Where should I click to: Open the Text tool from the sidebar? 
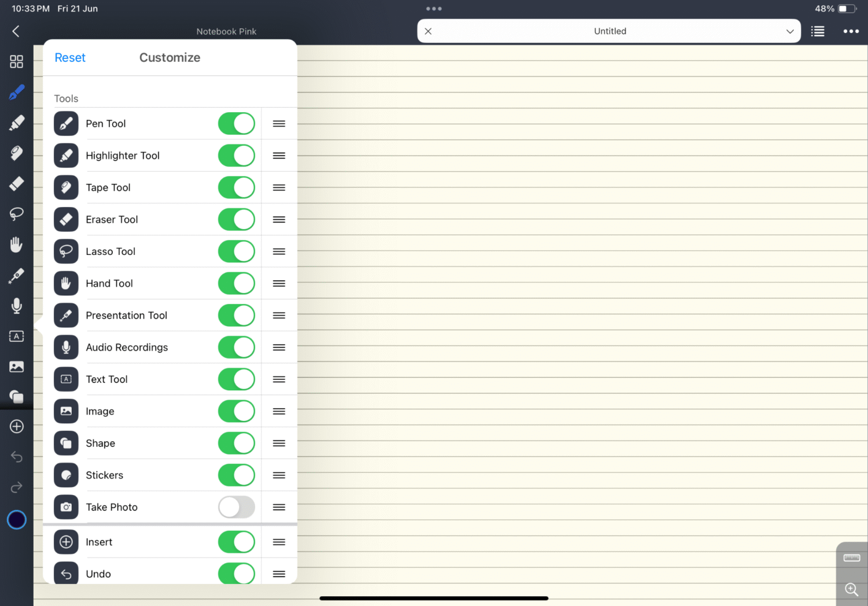(x=16, y=336)
